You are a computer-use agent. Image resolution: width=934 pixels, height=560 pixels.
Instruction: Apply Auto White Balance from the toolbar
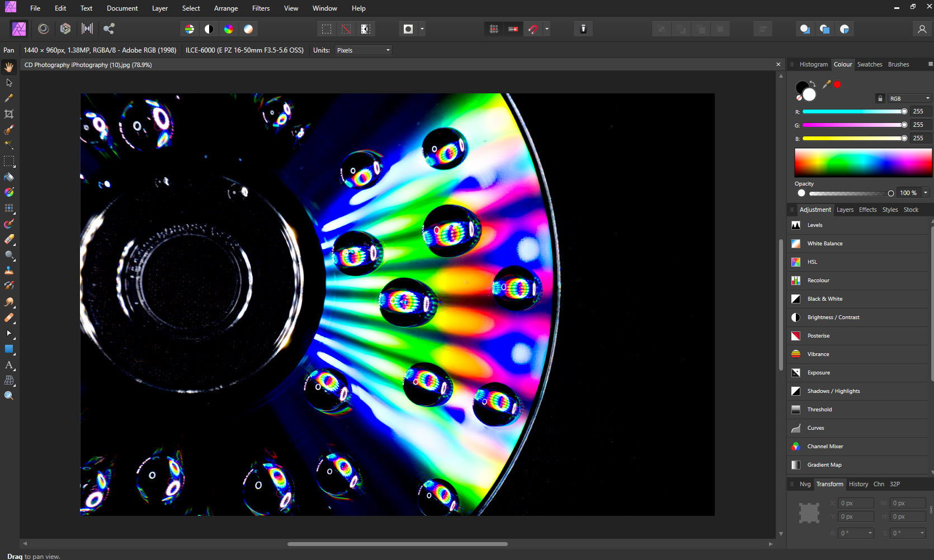[248, 29]
